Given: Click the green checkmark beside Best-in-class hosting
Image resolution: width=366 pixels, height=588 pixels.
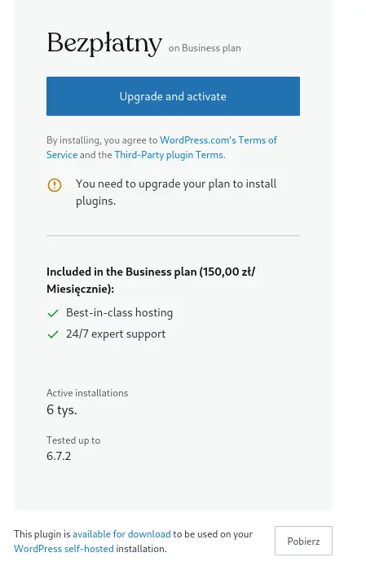Looking at the screenshot, I should [53, 313].
